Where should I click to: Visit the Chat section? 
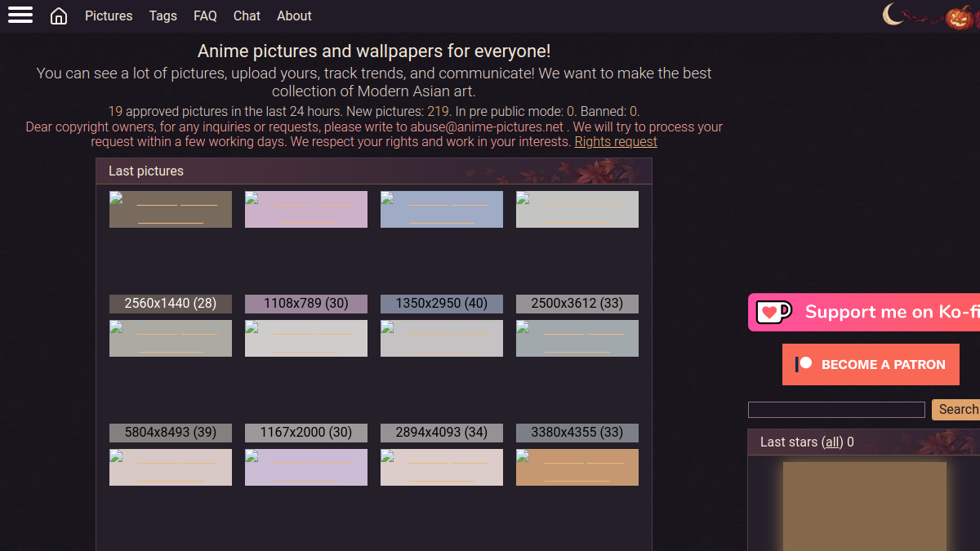click(x=247, y=16)
